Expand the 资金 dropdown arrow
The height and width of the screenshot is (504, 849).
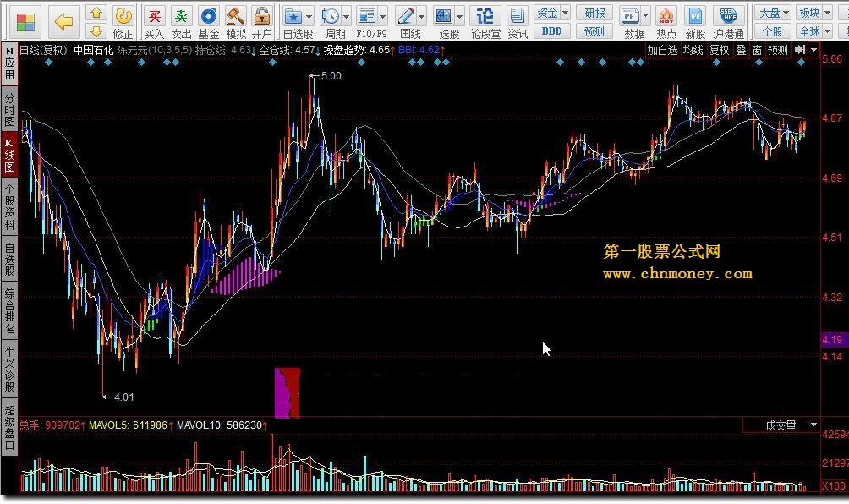click(565, 13)
